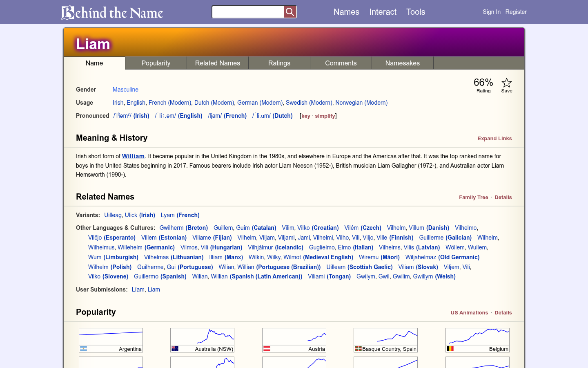
Task: Open the Interact menu
Action: 383,12
